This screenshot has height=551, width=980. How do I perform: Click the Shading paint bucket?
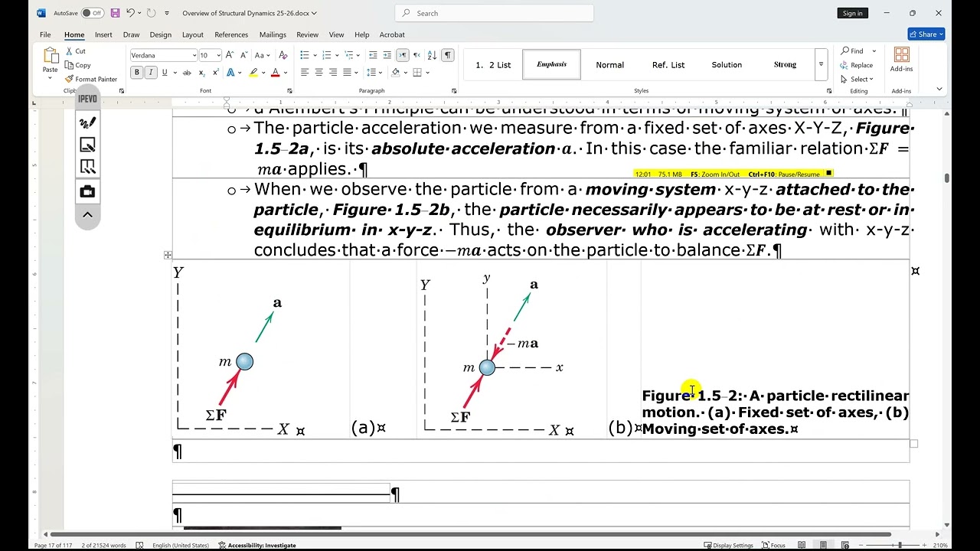tap(395, 73)
